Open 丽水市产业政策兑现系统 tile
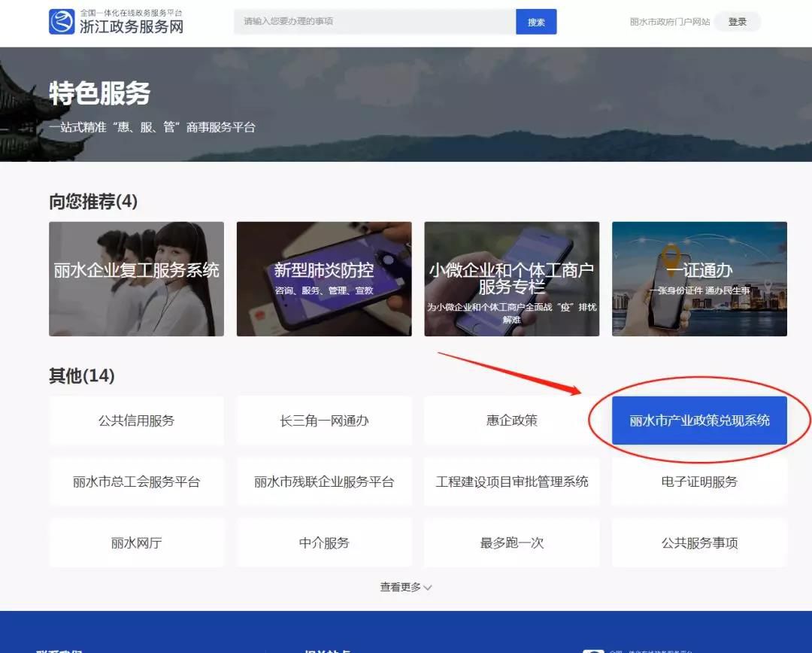This screenshot has height=653, width=812. [700, 421]
